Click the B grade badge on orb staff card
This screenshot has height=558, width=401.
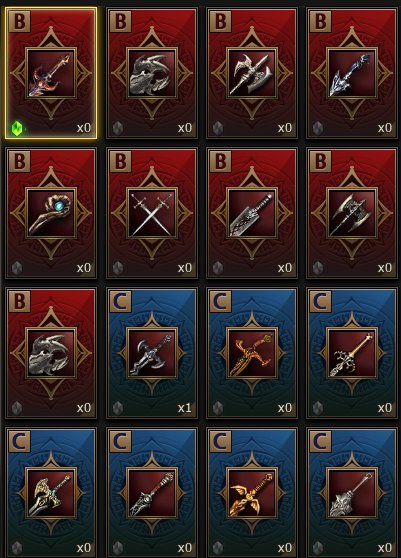pyautogui.click(x=20, y=161)
